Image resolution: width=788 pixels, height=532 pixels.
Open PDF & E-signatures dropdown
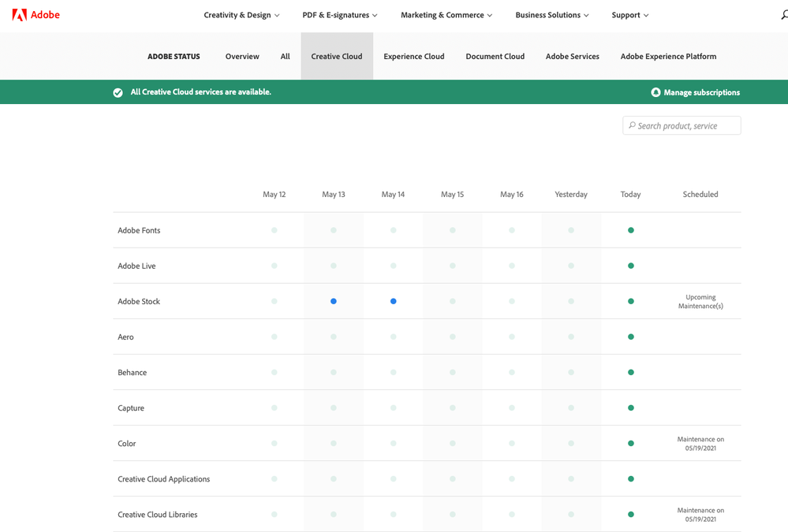tap(339, 15)
